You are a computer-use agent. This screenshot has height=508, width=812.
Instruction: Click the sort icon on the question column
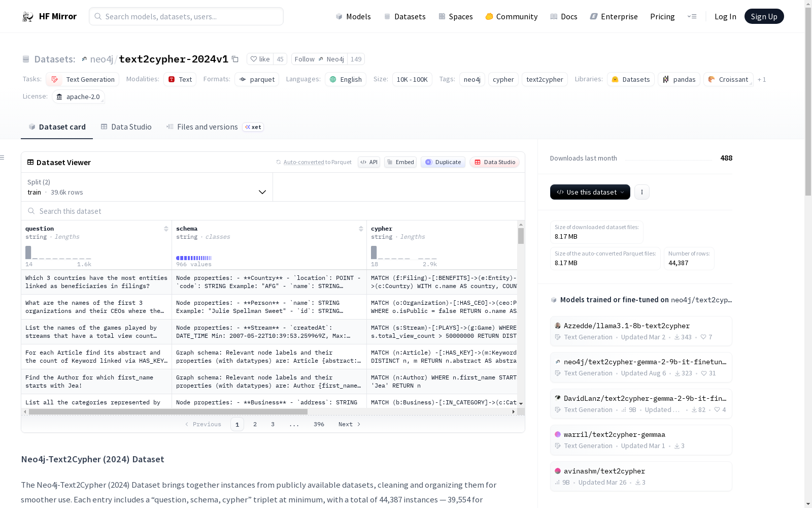166,229
